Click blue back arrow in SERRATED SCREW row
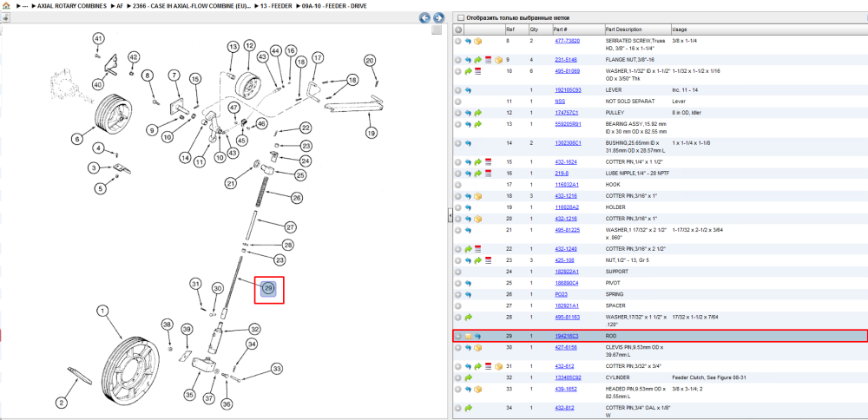 tap(469, 41)
